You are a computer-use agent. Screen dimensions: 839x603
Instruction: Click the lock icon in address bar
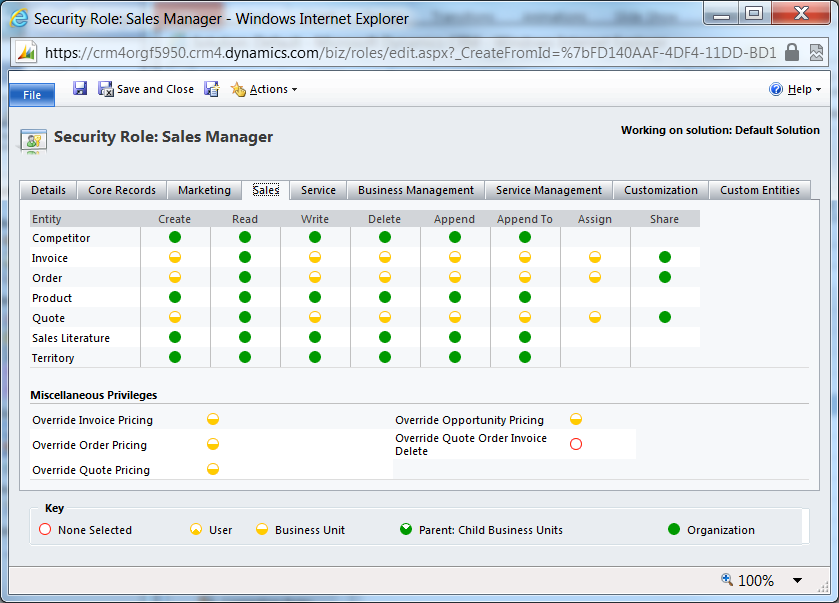point(792,52)
